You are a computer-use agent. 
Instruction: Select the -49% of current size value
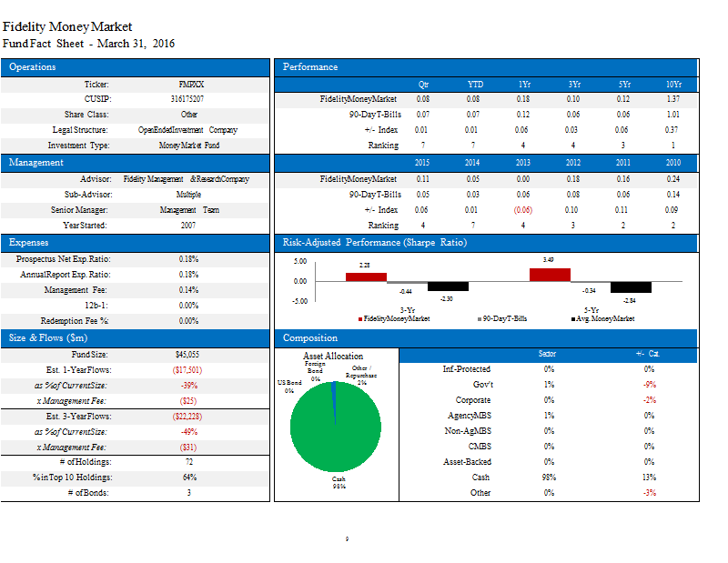point(189,432)
